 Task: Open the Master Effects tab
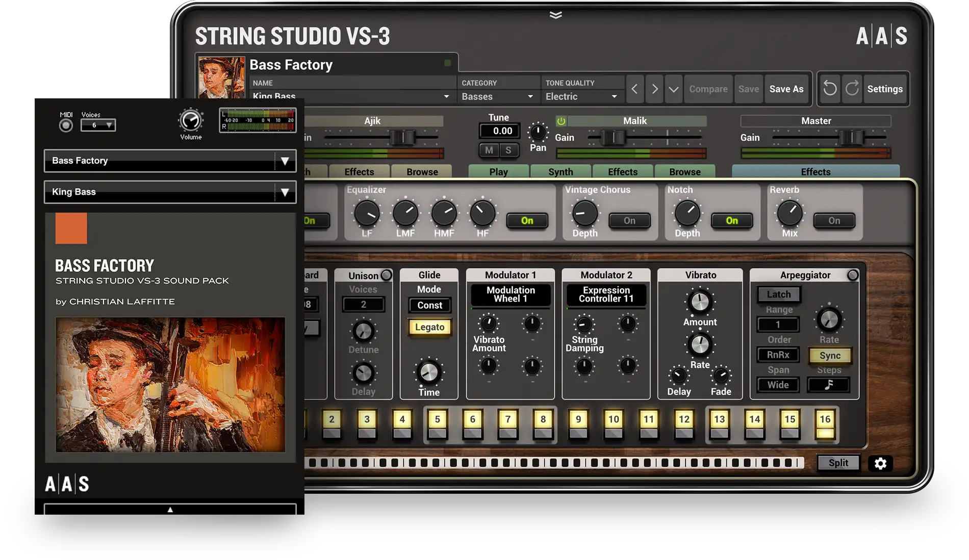pos(815,172)
